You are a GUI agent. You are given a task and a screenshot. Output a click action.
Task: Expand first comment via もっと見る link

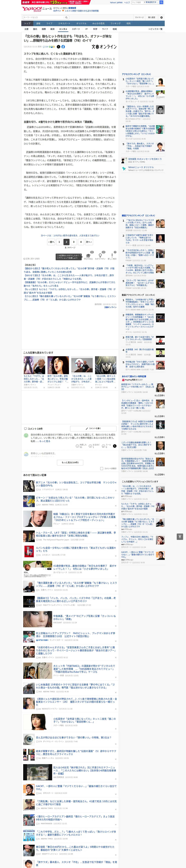(x=45, y=441)
